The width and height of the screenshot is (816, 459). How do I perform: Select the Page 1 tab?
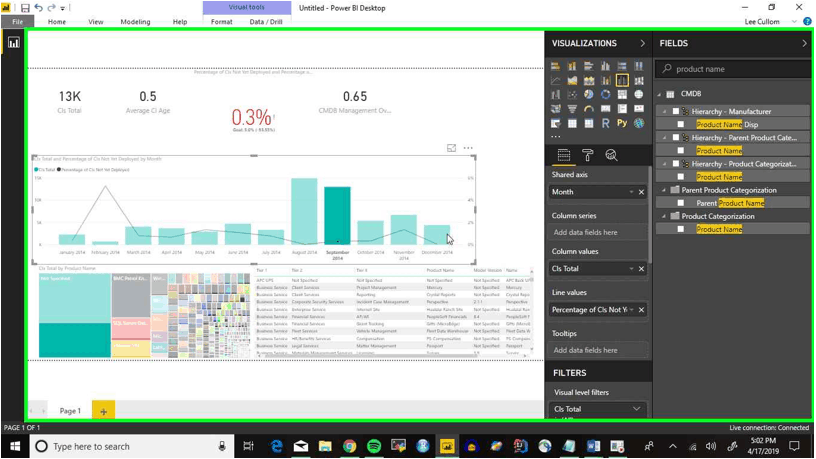pos(70,411)
